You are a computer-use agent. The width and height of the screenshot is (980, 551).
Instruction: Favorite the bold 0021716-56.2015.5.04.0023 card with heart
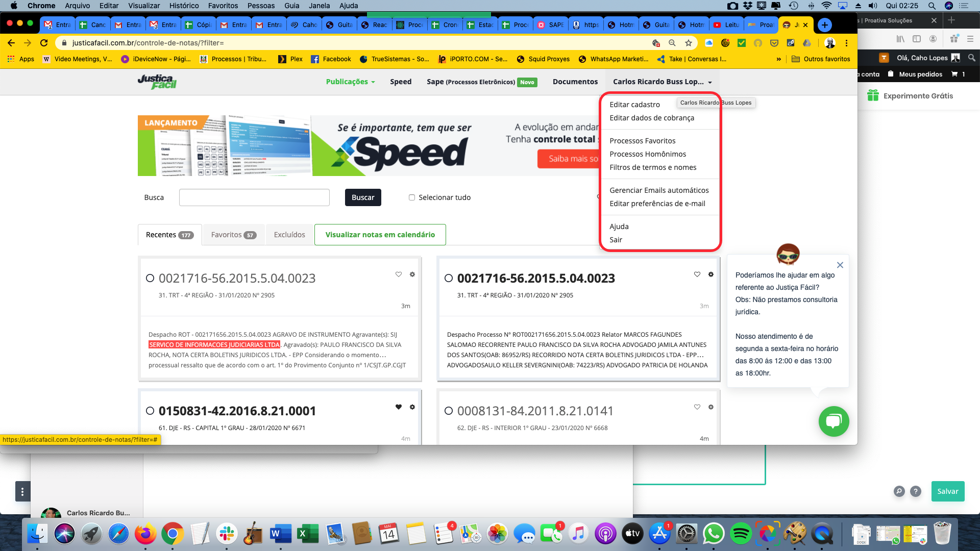(x=697, y=274)
